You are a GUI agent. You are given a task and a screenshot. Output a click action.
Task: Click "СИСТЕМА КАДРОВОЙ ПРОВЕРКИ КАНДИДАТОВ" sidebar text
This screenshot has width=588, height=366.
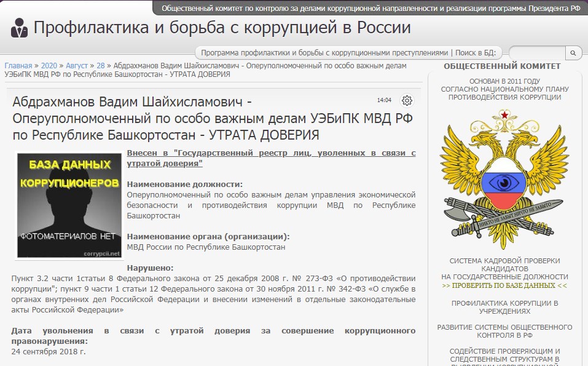(504, 265)
